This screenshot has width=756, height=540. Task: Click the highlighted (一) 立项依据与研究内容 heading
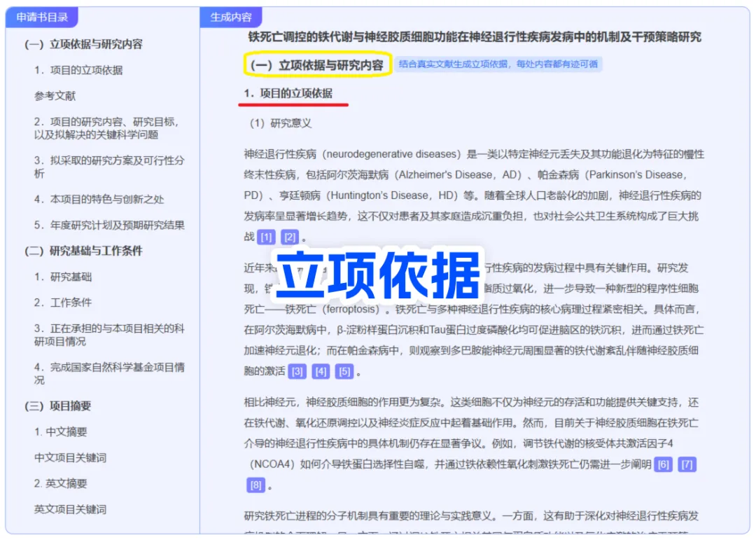pyautogui.click(x=317, y=64)
